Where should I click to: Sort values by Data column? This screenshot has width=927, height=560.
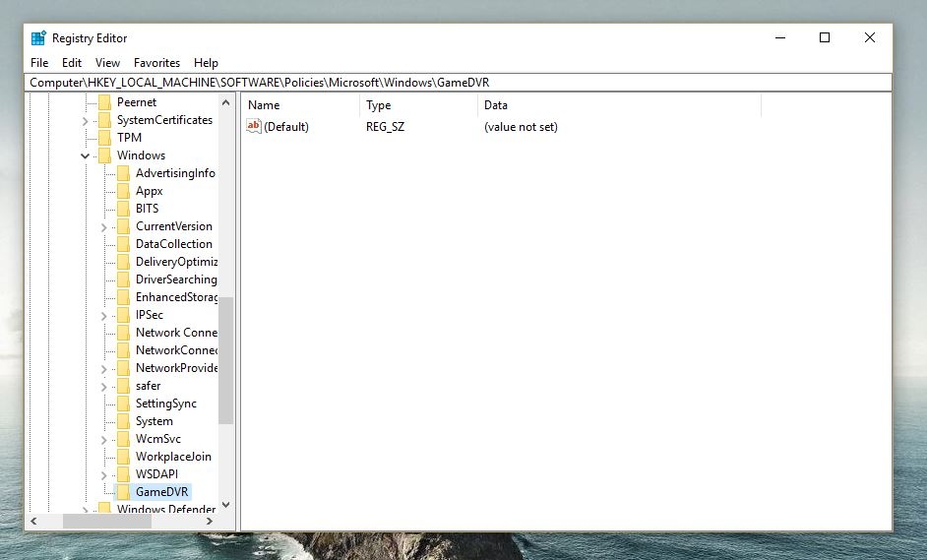620,105
